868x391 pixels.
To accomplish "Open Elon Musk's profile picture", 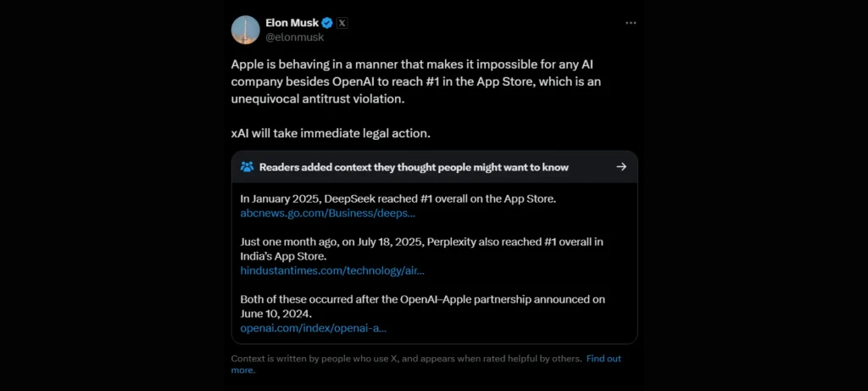I will coord(246,30).
